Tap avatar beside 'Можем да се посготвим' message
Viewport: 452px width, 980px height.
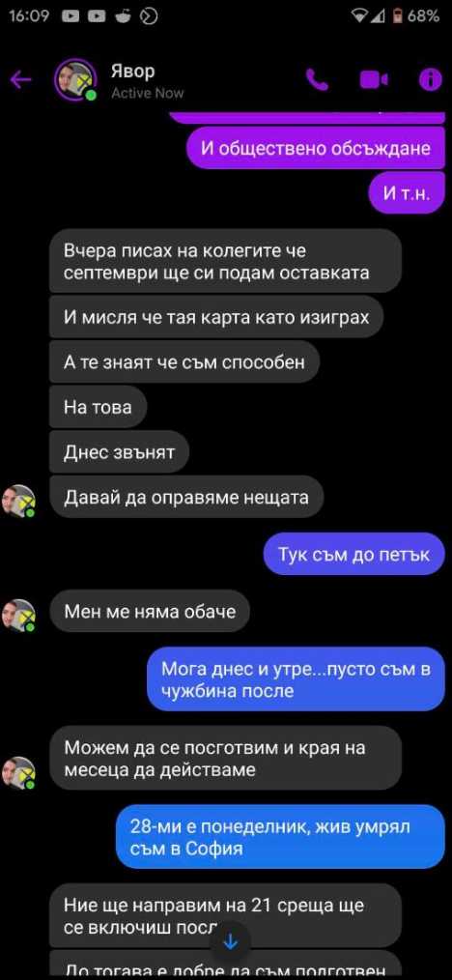tap(18, 773)
